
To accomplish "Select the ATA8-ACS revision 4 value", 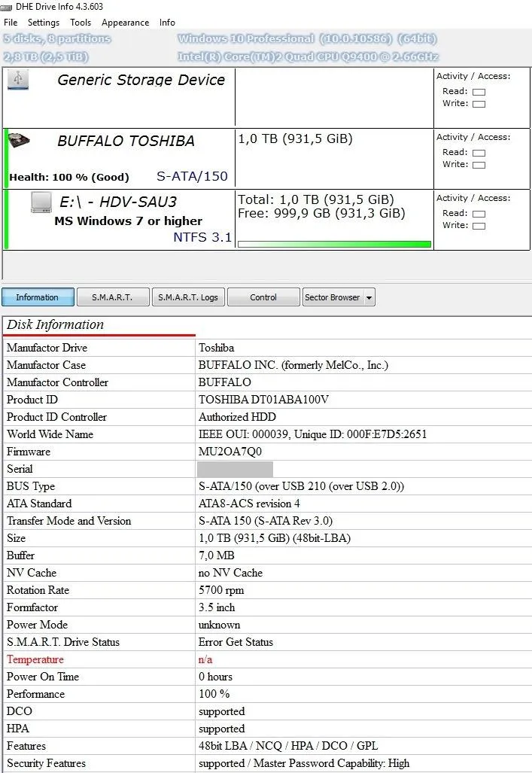I will tap(249, 504).
